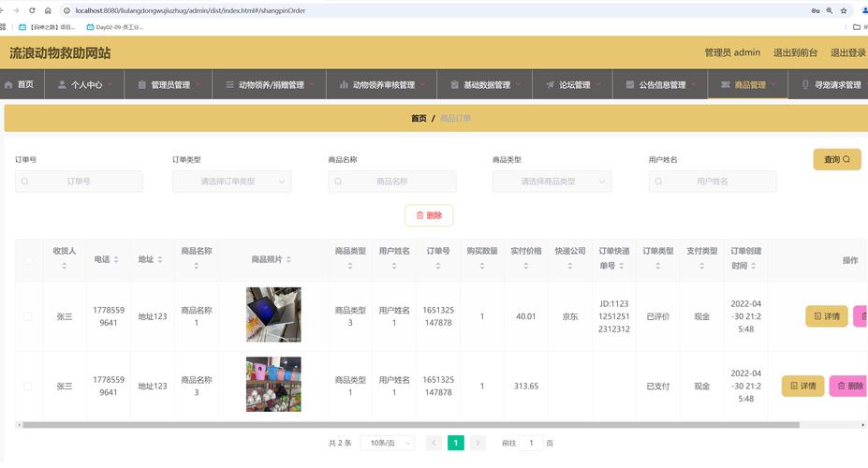868x468 pixels.
Task: Click the browser zoom magnifier icon
Action: [x=830, y=10]
